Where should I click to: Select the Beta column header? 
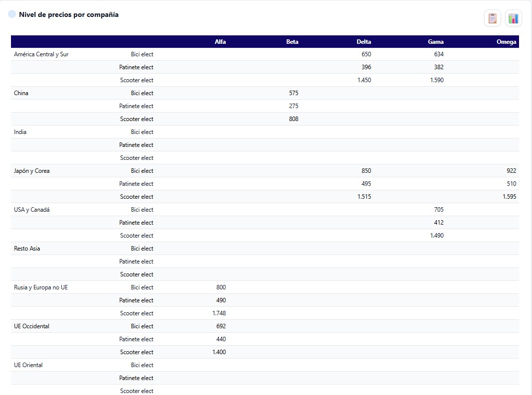point(292,42)
